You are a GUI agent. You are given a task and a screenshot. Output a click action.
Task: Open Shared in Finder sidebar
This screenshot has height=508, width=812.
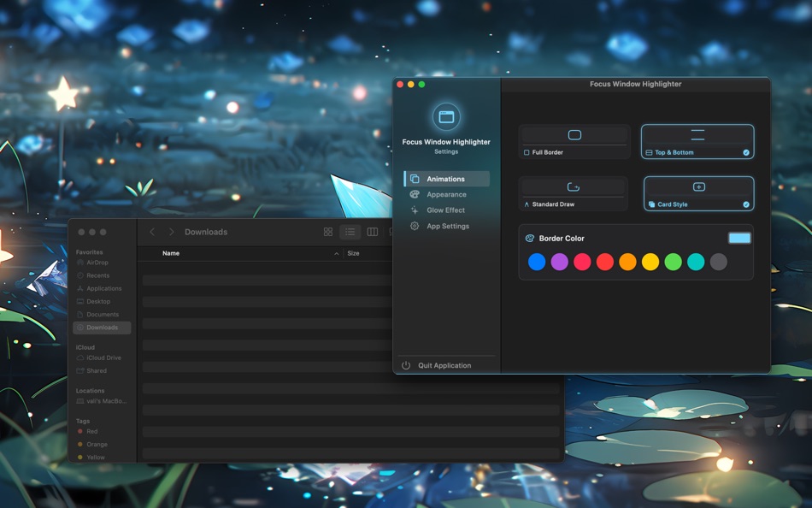[97, 371]
